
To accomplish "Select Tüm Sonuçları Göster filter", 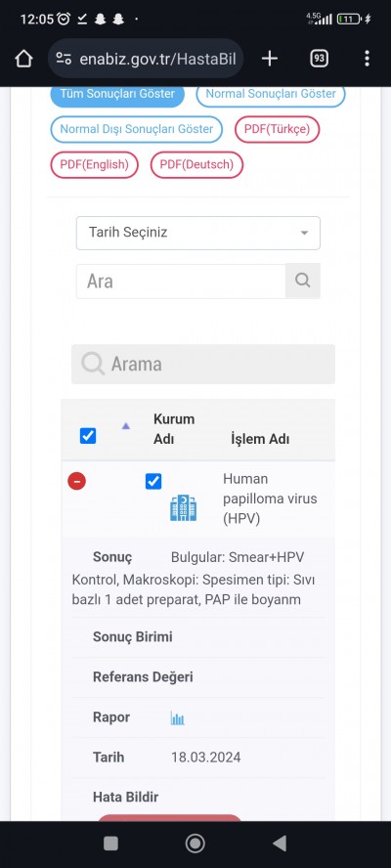I will [117, 95].
